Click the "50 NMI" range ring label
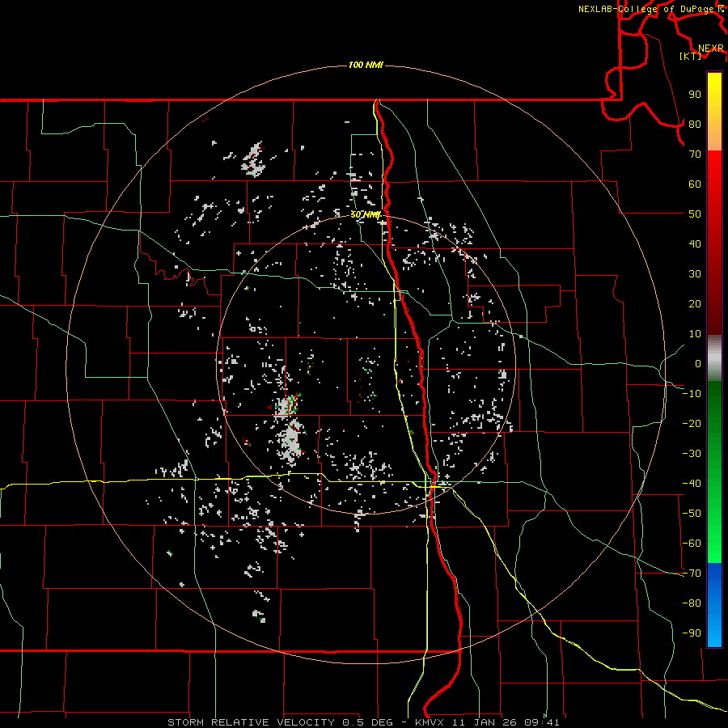 366,214
